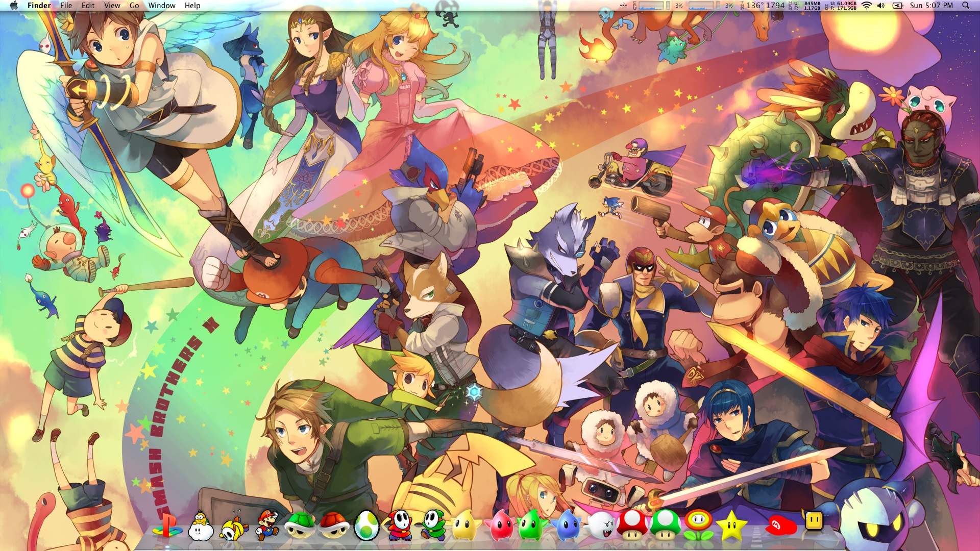Image resolution: width=980 pixels, height=551 pixels.
Task: Open the Finder menu
Action: 39,6
